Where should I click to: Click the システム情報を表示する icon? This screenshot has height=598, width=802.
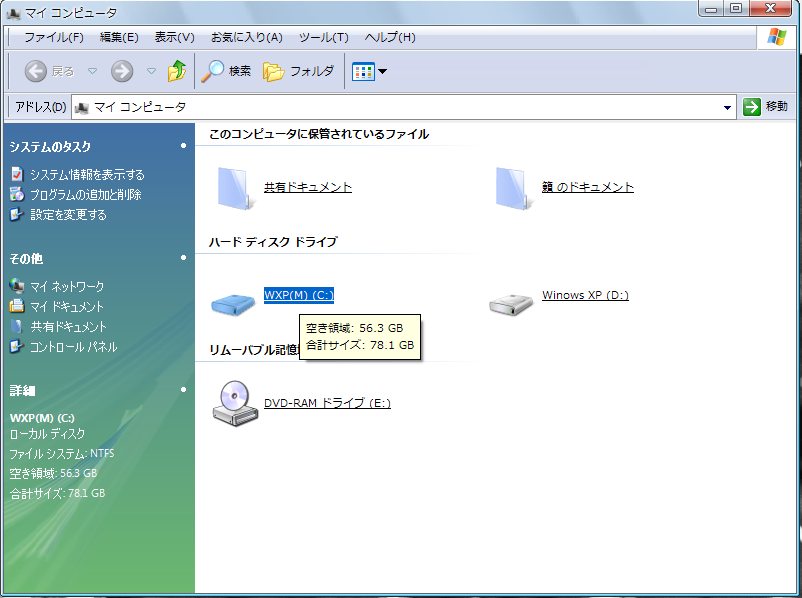pyautogui.click(x=17, y=174)
